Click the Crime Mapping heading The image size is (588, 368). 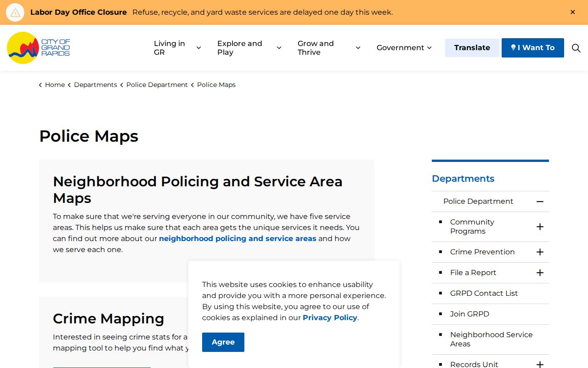tap(108, 318)
